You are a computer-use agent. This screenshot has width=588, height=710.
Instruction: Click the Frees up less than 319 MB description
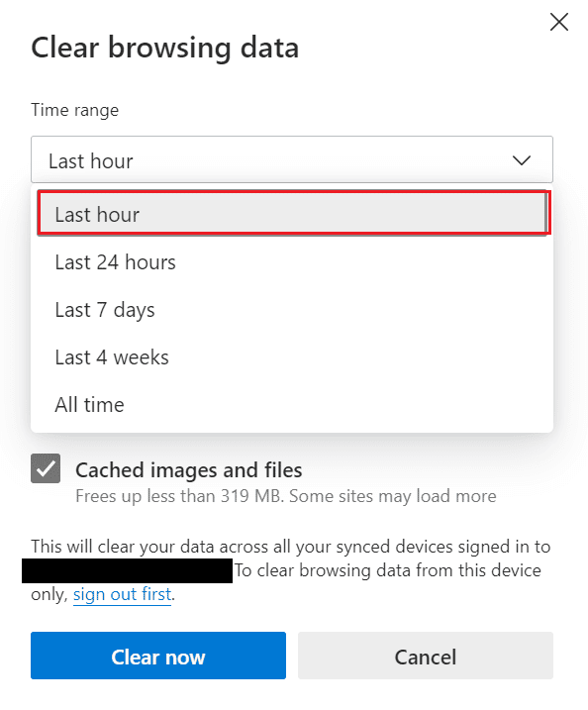tap(286, 496)
